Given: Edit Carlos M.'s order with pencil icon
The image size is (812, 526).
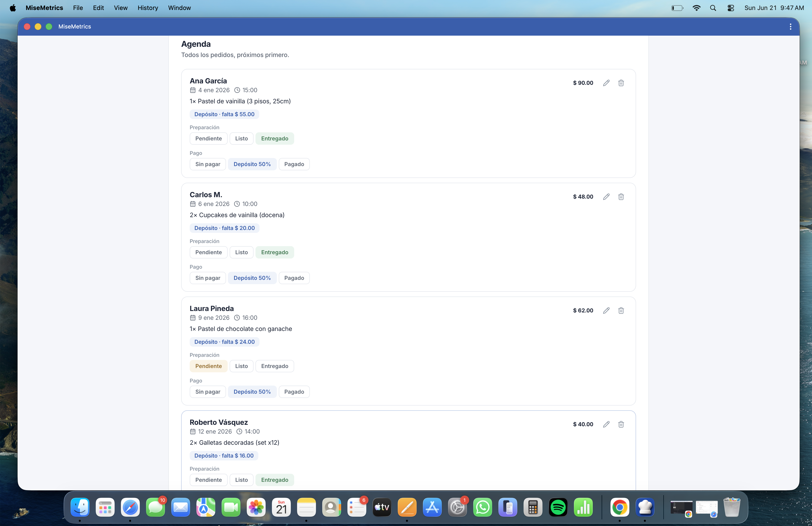Looking at the screenshot, I should click(x=606, y=197).
